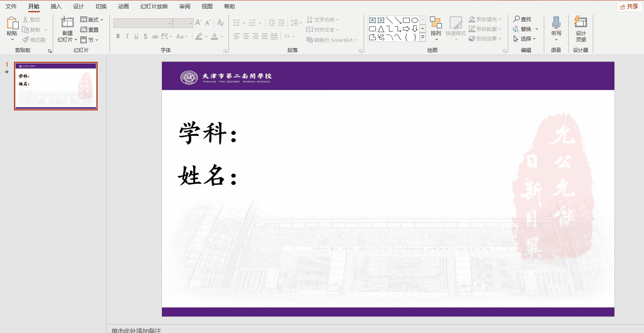Clear all formatting eraser-A icon

(220, 23)
